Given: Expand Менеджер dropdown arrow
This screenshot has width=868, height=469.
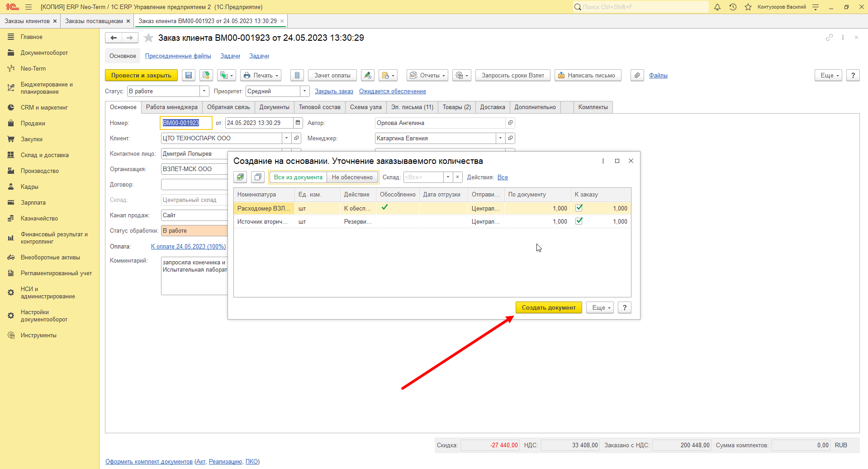Looking at the screenshot, I should click(x=500, y=138).
